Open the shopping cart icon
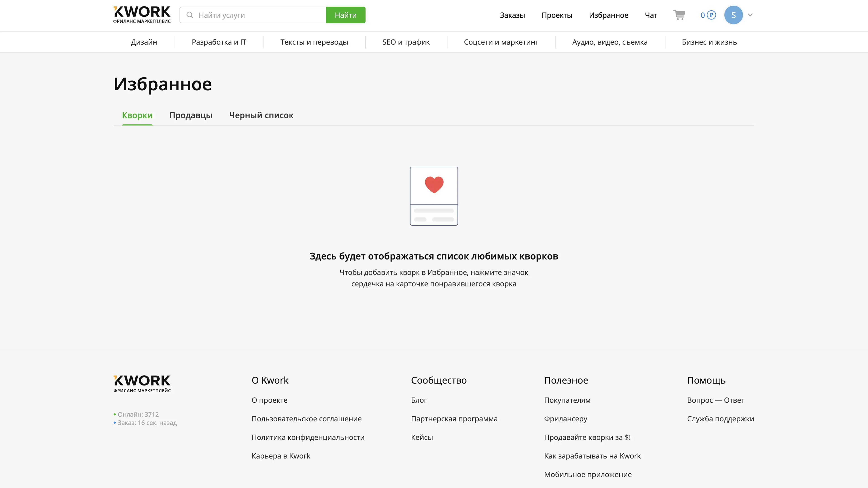The height and width of the screenshot is (488, 868). tap(679, 15)
